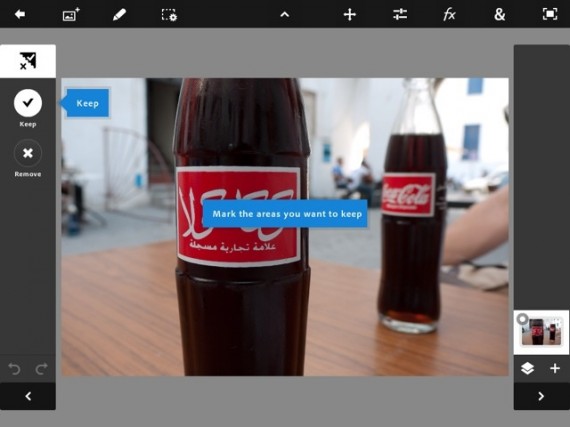The width and height of the screenshot is (570, 427).
Task: Redo the last action
Action: coord(41,368)
